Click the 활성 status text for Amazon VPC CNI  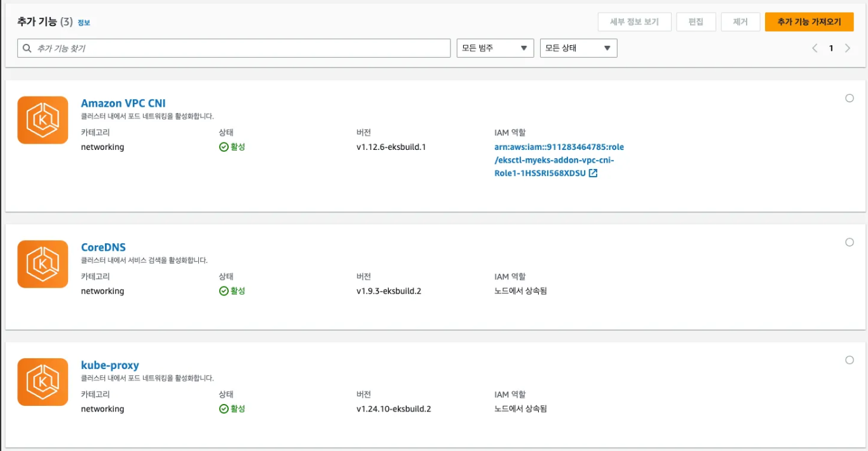tap(238, 147)
